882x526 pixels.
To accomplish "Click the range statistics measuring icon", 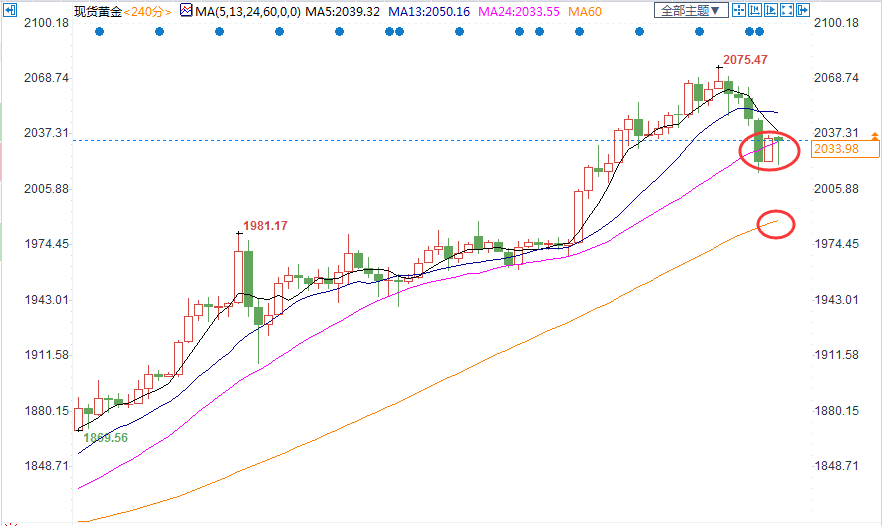I will (x=753, y=11).
